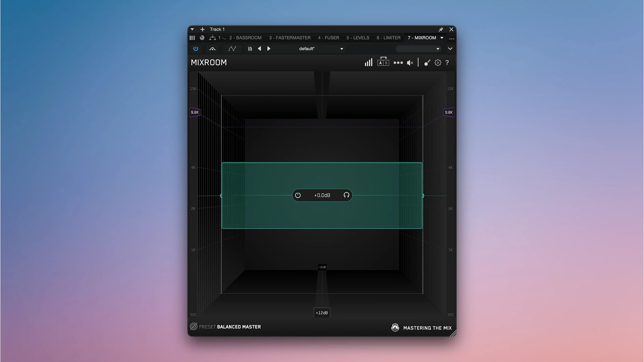Toggle the A/B comparison icon

point(383,62)
